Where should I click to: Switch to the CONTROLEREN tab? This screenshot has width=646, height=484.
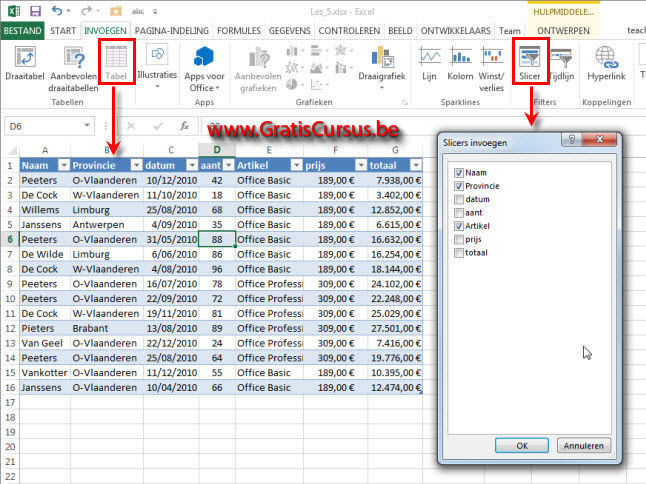[x=349, y=31]
